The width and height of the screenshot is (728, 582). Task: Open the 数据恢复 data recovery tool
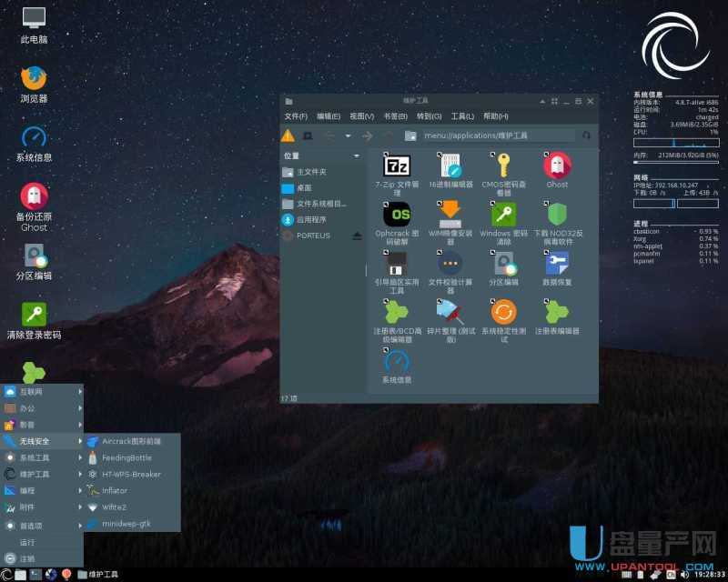click(x=557, y=265)
